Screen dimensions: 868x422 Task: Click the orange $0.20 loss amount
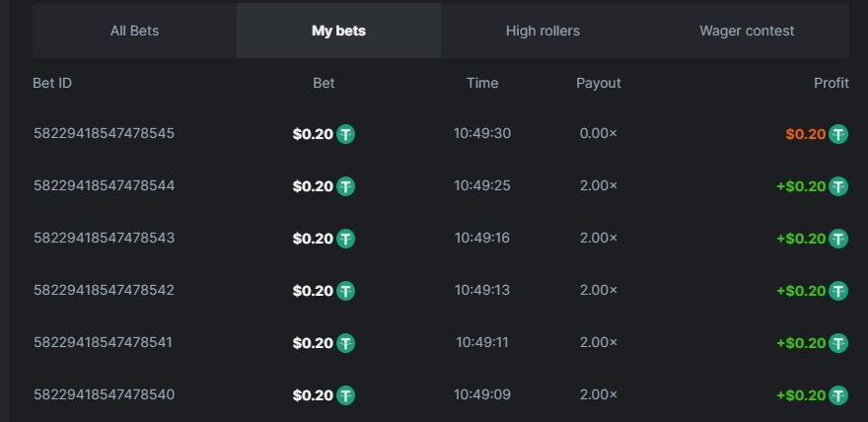point(805,134)
